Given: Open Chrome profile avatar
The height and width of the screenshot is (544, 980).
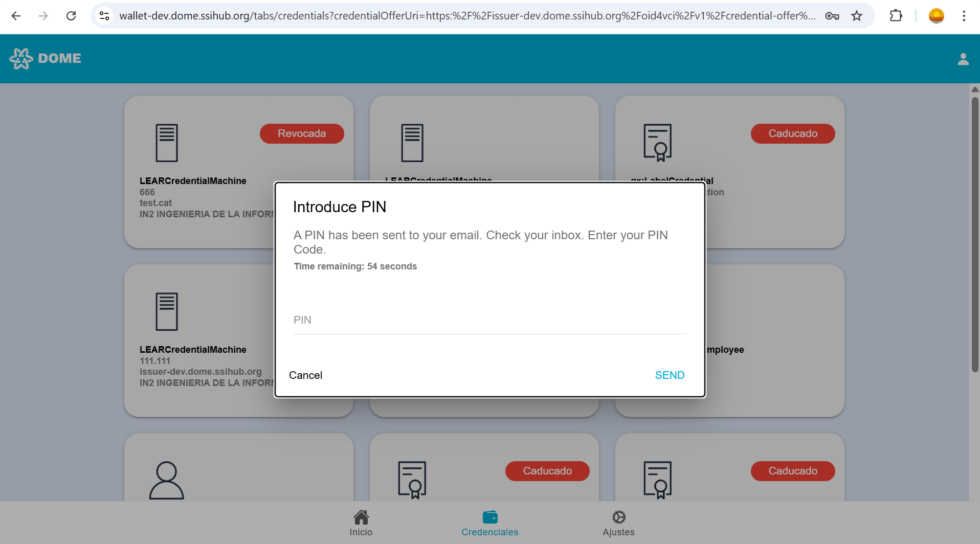Looking at the screenshot, I should (936, 16).
